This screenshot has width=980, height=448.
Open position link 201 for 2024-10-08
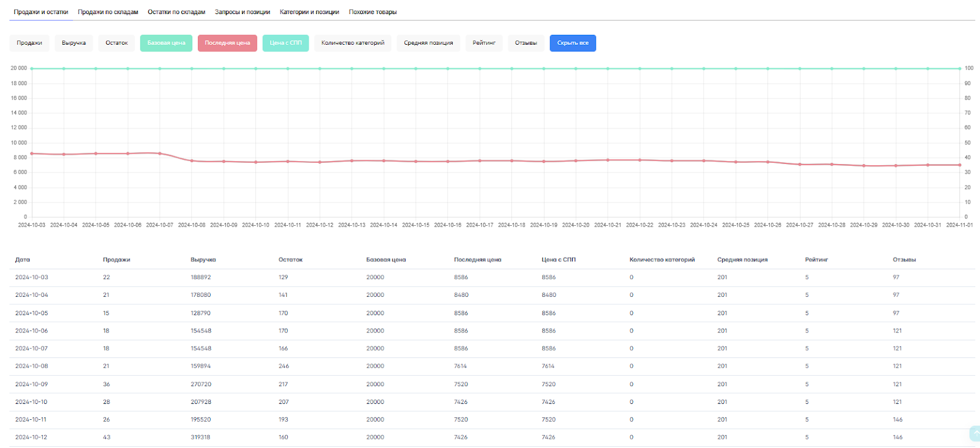point(722,366)
